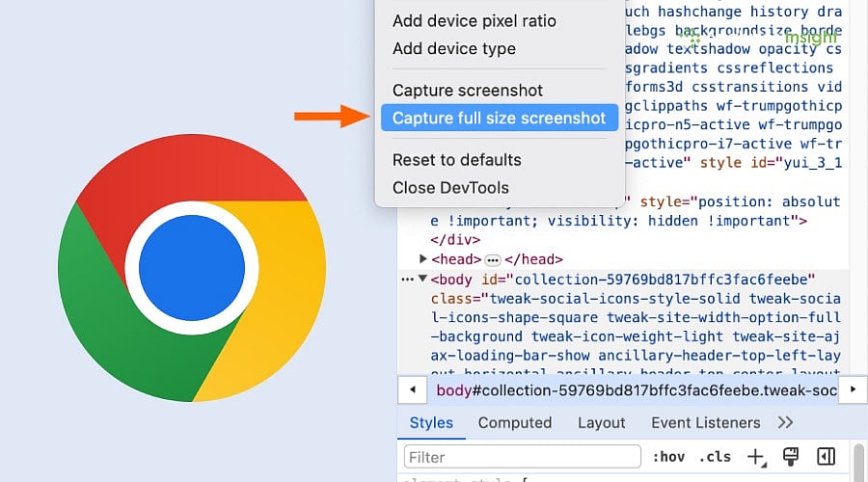Open the Event Listeners tab
868x482 pixels.
pyautogui.click(x=705, y=422)
